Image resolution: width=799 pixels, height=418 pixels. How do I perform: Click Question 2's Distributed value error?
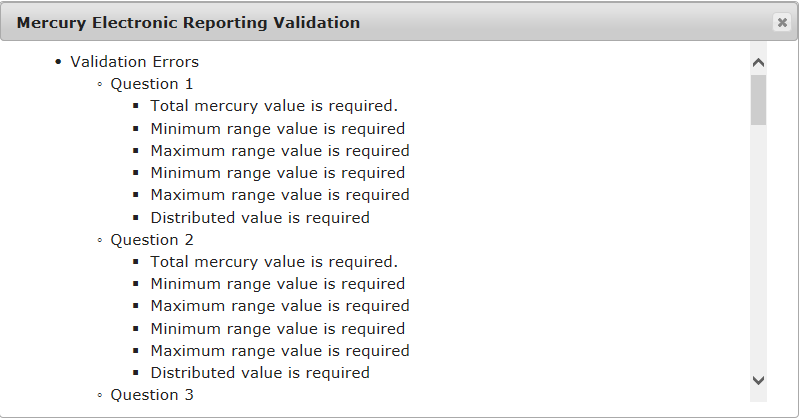[x=260, y=373]
